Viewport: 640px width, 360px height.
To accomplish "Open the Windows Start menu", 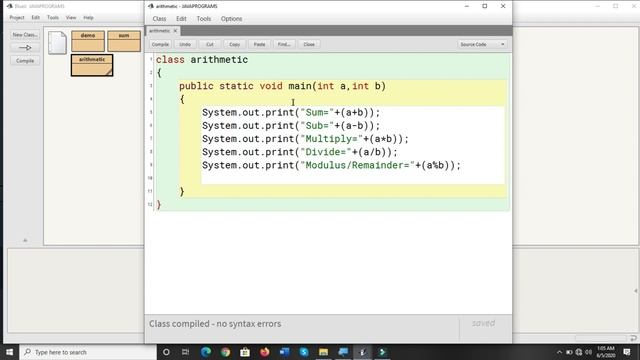I will (9, 352).
